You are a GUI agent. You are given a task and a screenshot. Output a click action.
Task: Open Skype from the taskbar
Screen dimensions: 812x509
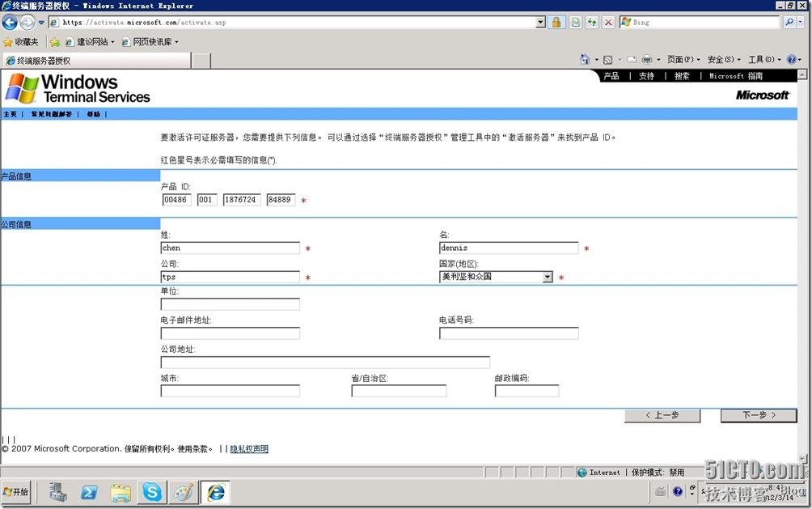click(152, 492)
